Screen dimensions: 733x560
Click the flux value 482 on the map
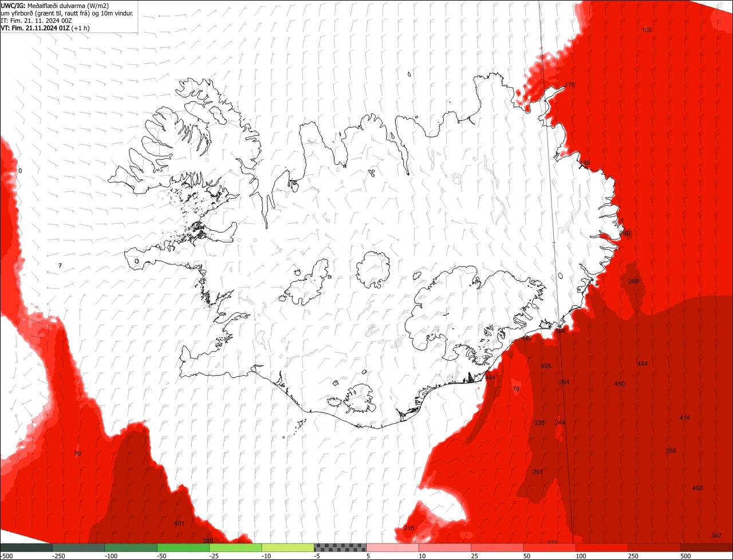(527, 338)
